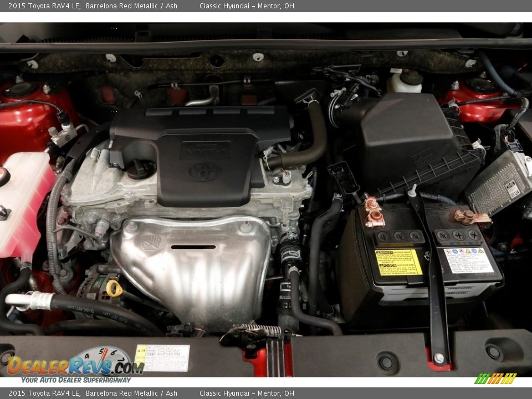Select the green stripes watermark icon
Image resolution: width=532 pixels, height=399 pixels.
tap(482, 378)
